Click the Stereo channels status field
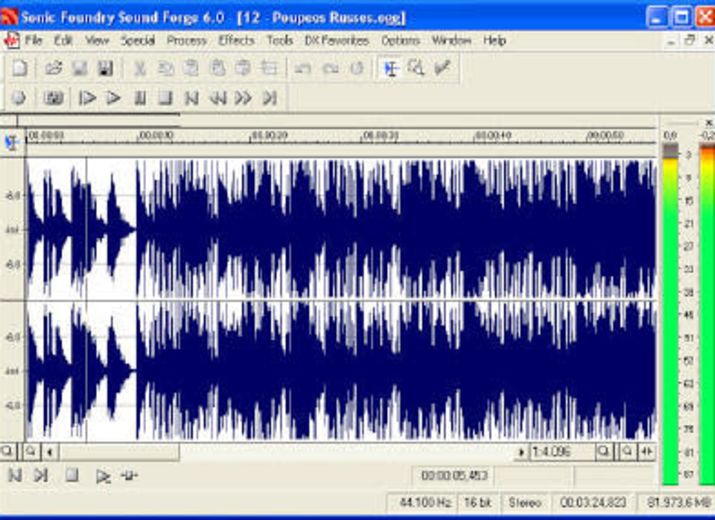The image size is (715, 520). tap(525, 503)
